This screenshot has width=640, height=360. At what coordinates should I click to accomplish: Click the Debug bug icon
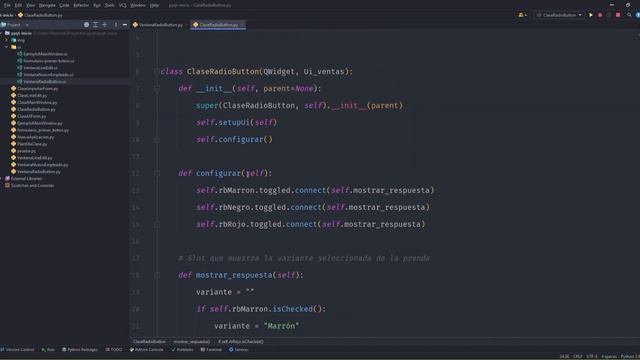click(600, 15)
